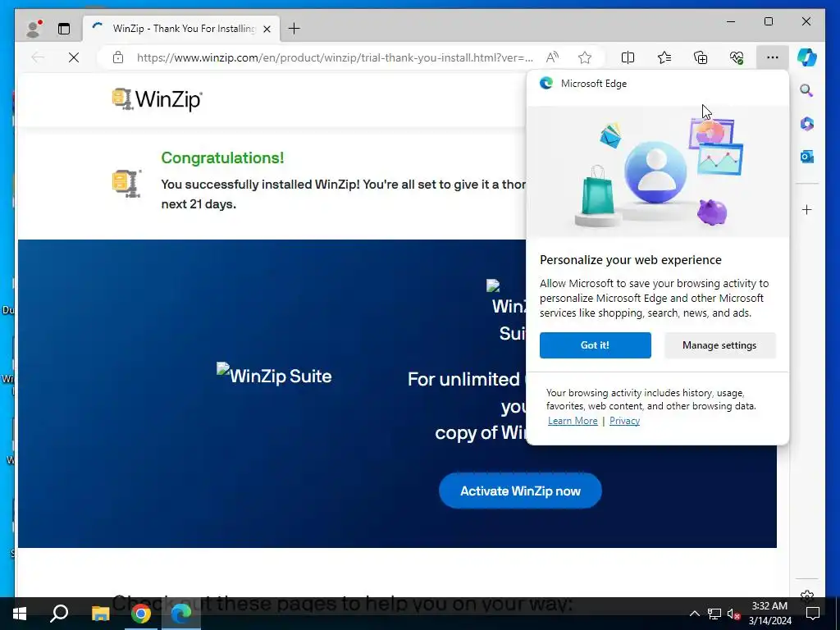Click Personalize your web experience heading
The width and height of the screenshot is (840, 630).
click(x=631, y=260)
